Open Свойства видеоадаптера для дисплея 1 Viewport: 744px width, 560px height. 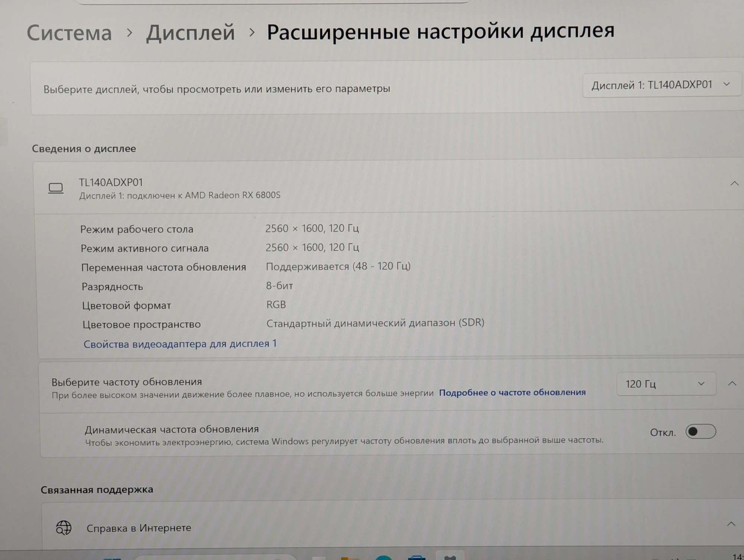(x=180, y=344)
